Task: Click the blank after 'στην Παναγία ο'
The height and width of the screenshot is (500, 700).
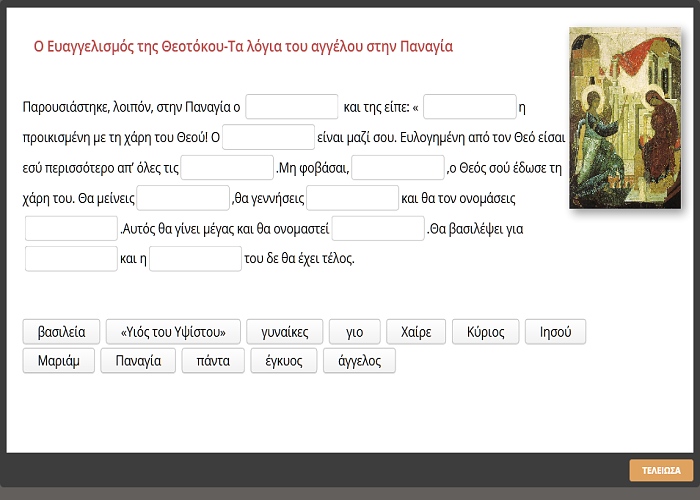Action: [x=292, y=106]
